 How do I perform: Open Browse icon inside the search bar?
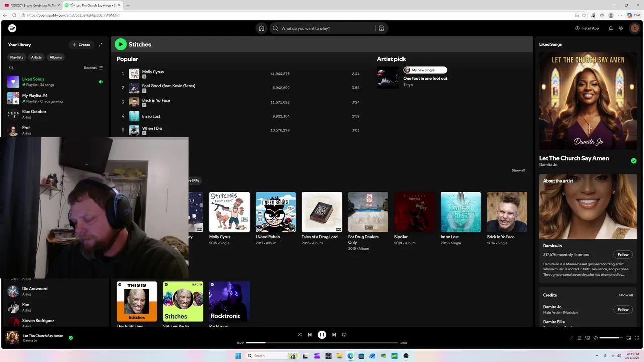[381, 28]
